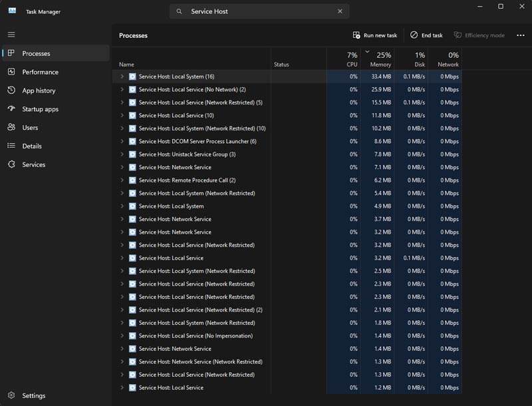The width and height of the screenshot is (532, 406).
Task: Expand Local Service (No Network) (2)
Action: click(122, 90)
